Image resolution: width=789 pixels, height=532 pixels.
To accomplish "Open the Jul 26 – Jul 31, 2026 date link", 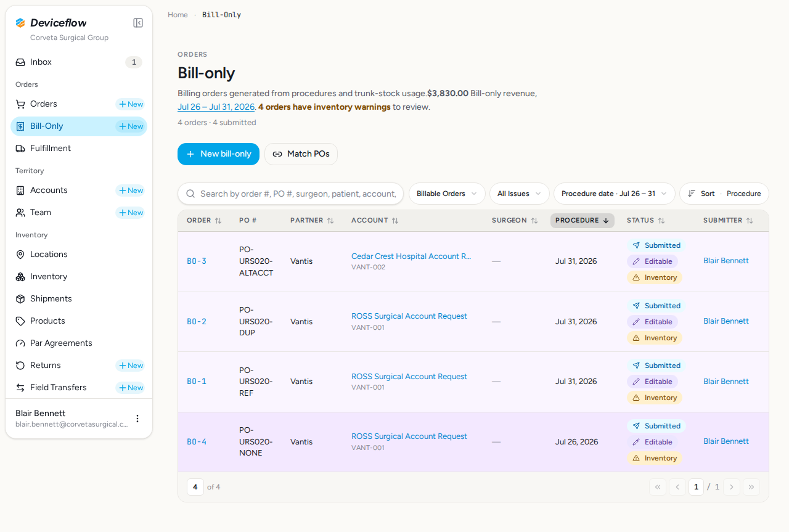I will point(216,107).
